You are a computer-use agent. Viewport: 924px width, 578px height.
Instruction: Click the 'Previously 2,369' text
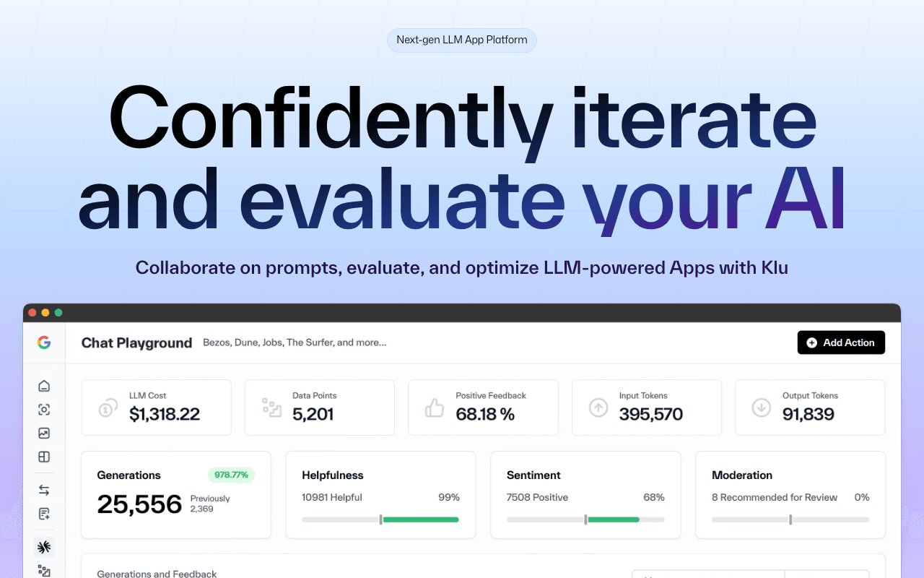point(210,504)
